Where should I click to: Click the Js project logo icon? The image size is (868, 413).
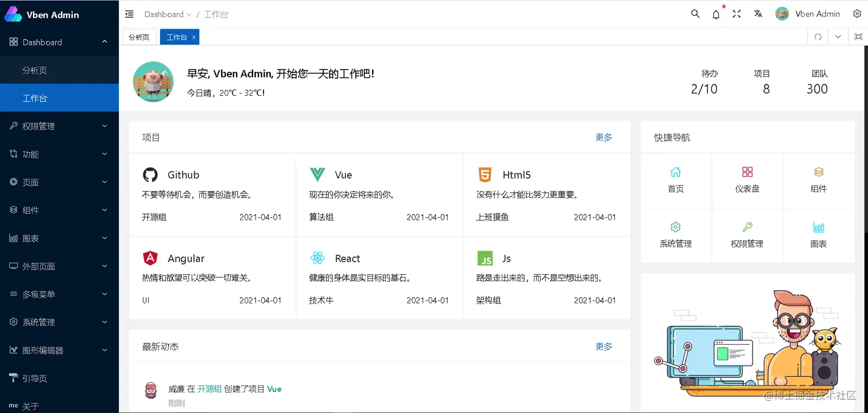(485, 258)
